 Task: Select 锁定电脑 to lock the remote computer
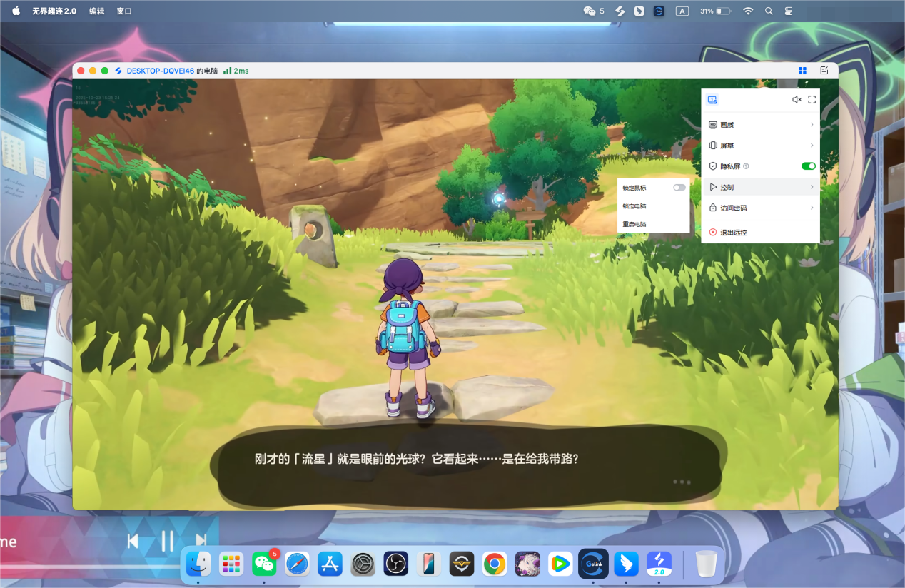click(634, 206)
